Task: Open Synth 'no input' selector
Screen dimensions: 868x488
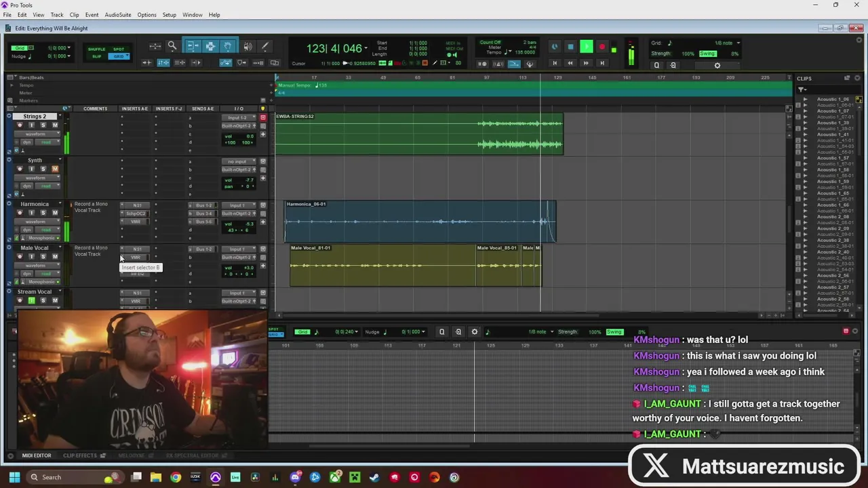Action: (239, 161)
